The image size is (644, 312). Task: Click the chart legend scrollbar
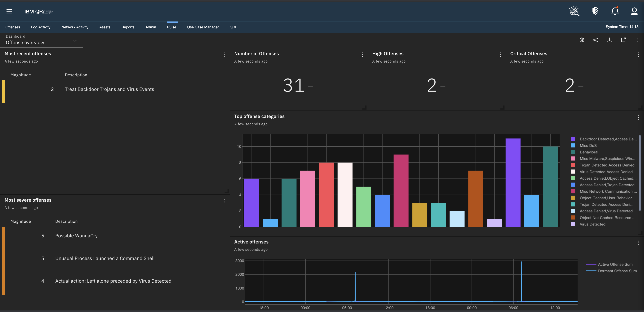click(640, 173)
